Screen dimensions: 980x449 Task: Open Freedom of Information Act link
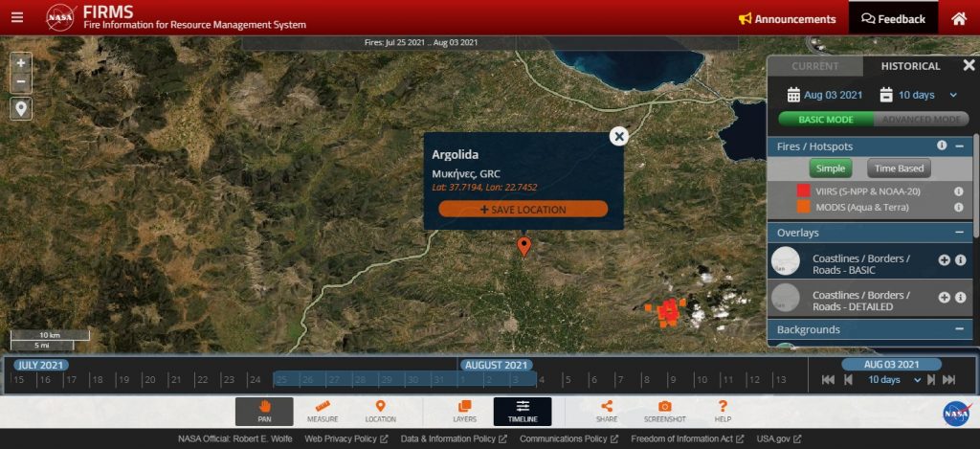687,439
